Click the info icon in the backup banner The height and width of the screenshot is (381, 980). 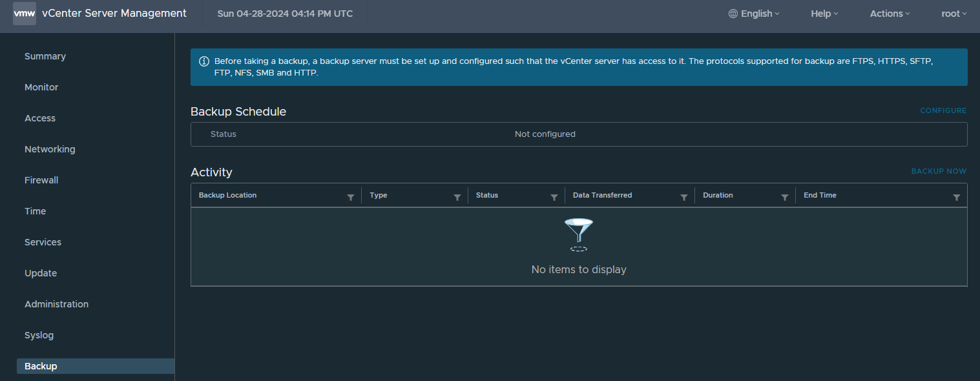[204, 61]
